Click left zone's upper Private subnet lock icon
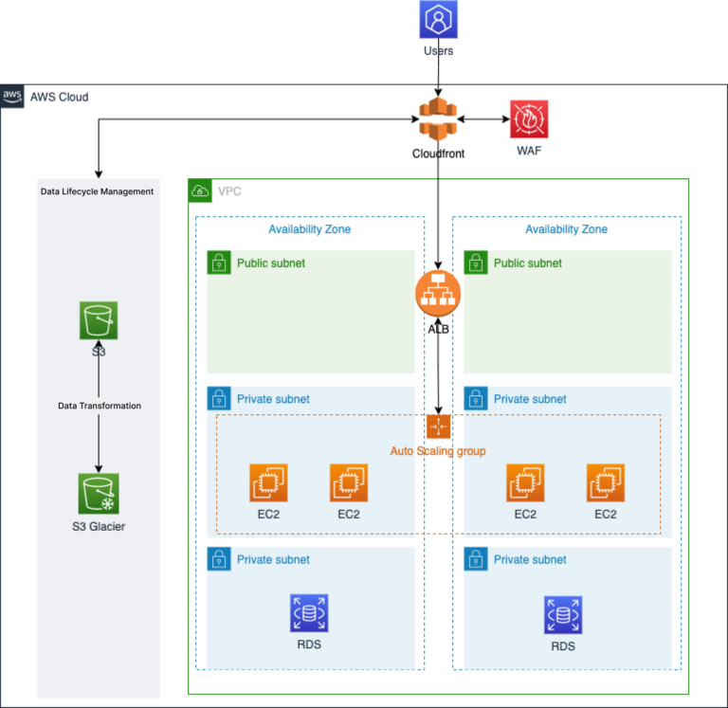 219,398
